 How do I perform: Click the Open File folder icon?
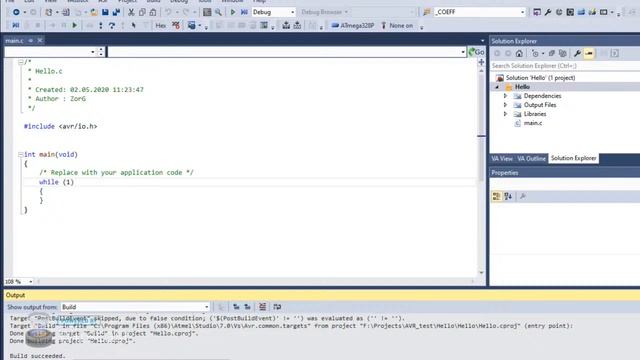tap(94, 12)
